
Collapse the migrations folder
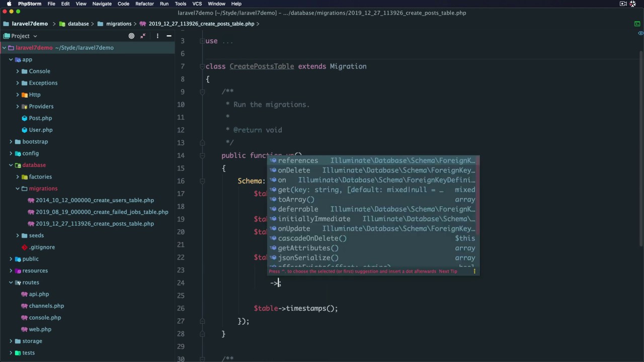coord(18,189)
